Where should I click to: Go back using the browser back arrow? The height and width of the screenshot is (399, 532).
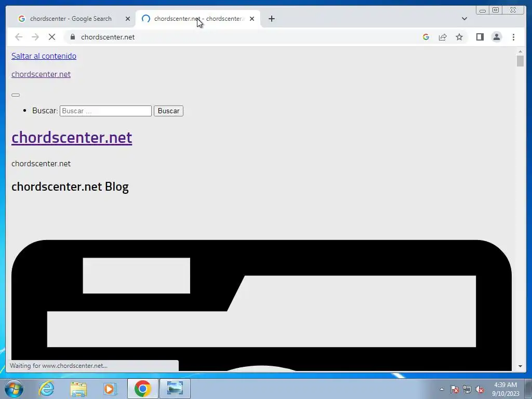[x=19, y=37]
